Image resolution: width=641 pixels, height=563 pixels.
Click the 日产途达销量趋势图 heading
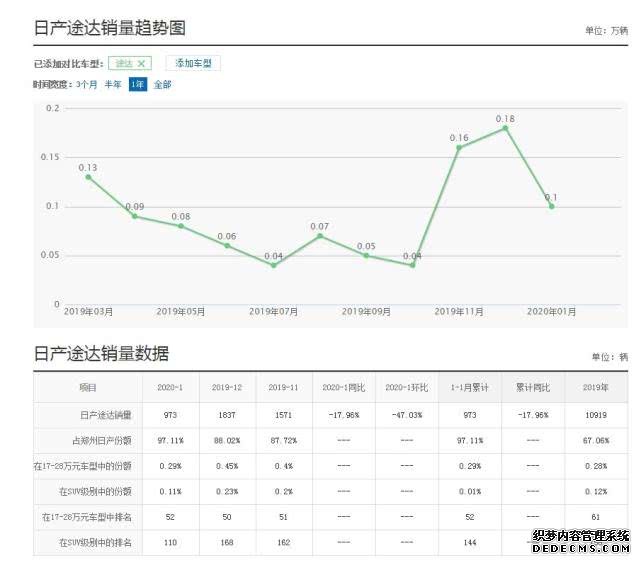coord(110,28)
